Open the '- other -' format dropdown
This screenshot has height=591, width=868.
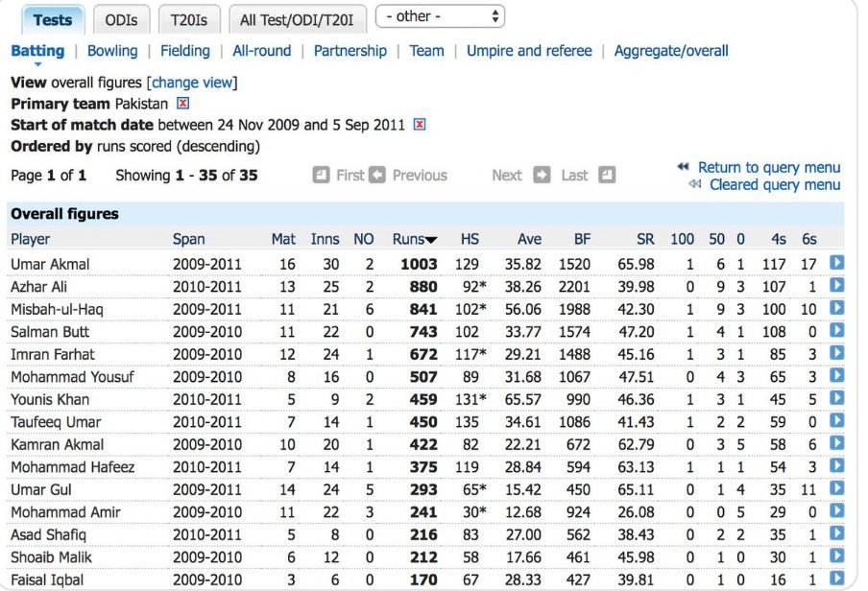440,17
